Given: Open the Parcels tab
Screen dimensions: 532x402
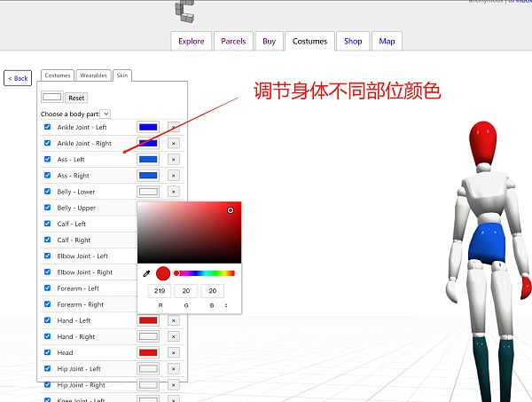Looking at the screenshot, I should pyautogui.click(x=233, y=41).
